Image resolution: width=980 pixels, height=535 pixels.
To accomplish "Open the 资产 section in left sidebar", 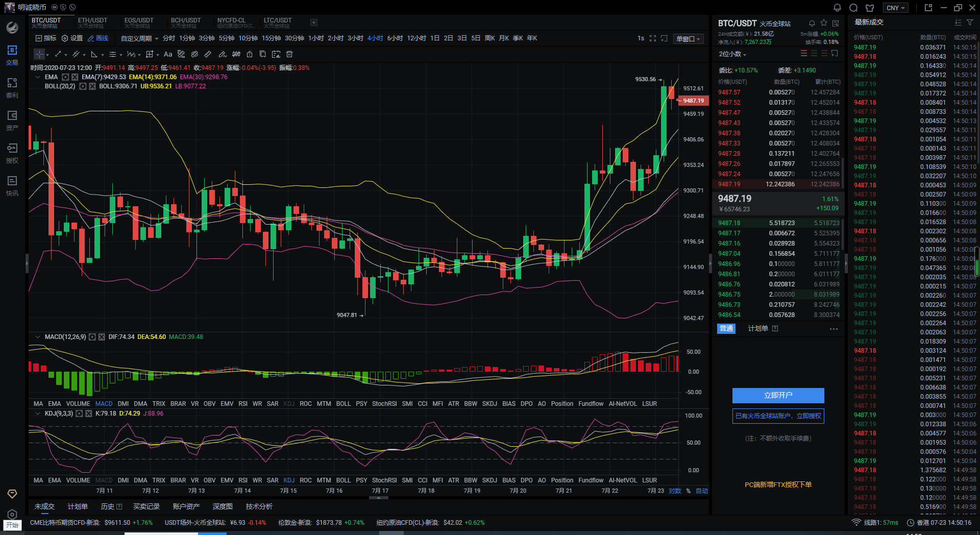I will click(x=12, y=120).
